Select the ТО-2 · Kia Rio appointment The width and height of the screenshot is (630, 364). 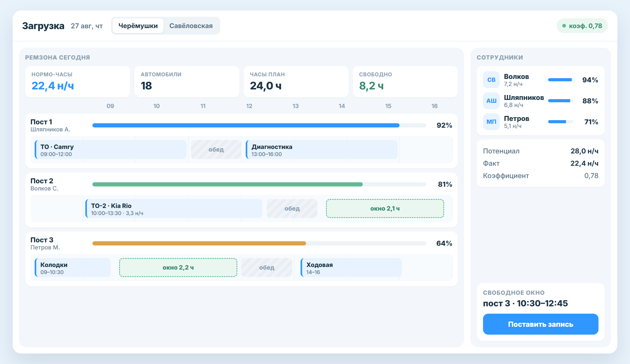pos(174,208)
